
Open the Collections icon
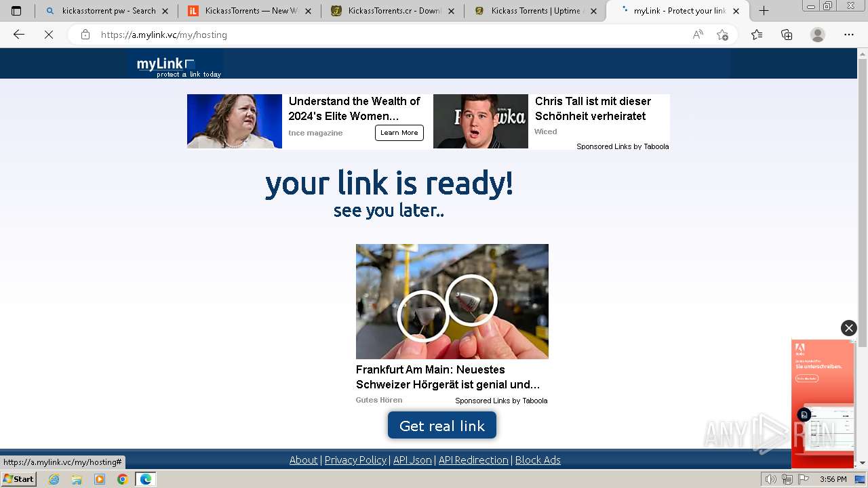pos(787,35)
